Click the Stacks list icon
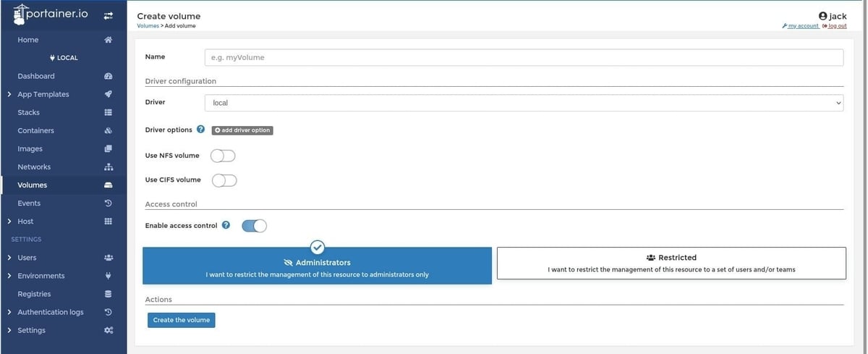The height and width of the screenshot is (354, 868). pyautogui.click(x=109, y=112)
